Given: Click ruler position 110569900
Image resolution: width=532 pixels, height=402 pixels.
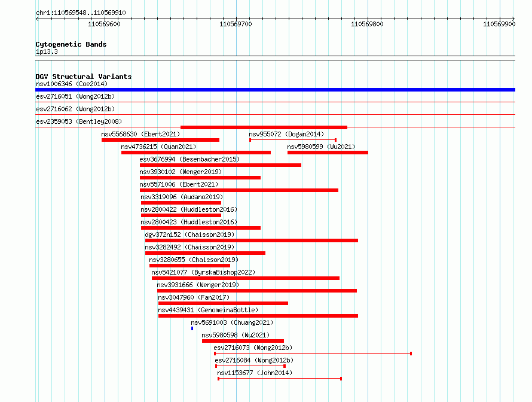Looking at the screenshot, I should [x=499, y=24].
